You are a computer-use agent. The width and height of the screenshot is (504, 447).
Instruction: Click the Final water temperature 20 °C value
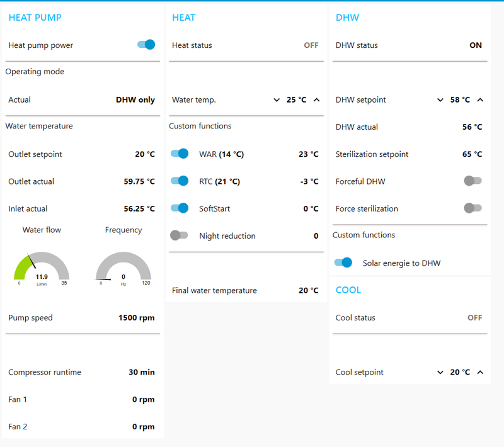(309, 290)
